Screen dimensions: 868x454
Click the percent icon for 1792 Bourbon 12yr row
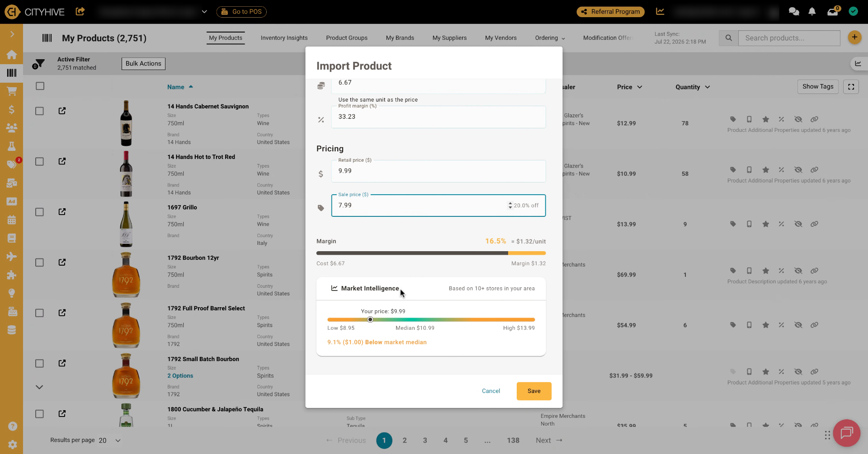tap(781, 271)
